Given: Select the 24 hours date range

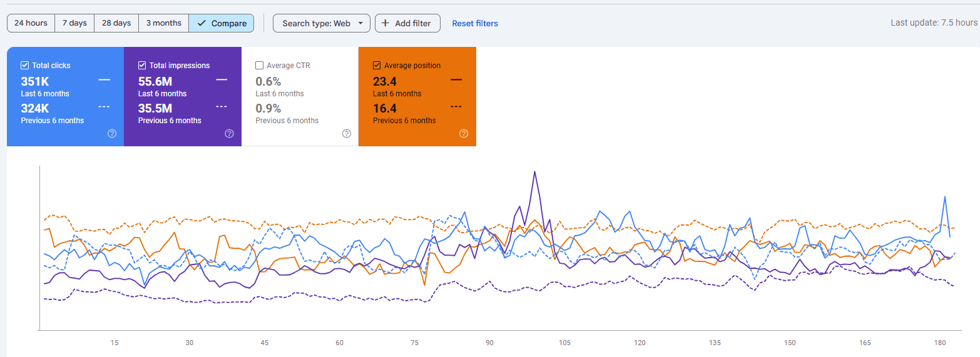Looking at the screenshot, I should [31, 23].
